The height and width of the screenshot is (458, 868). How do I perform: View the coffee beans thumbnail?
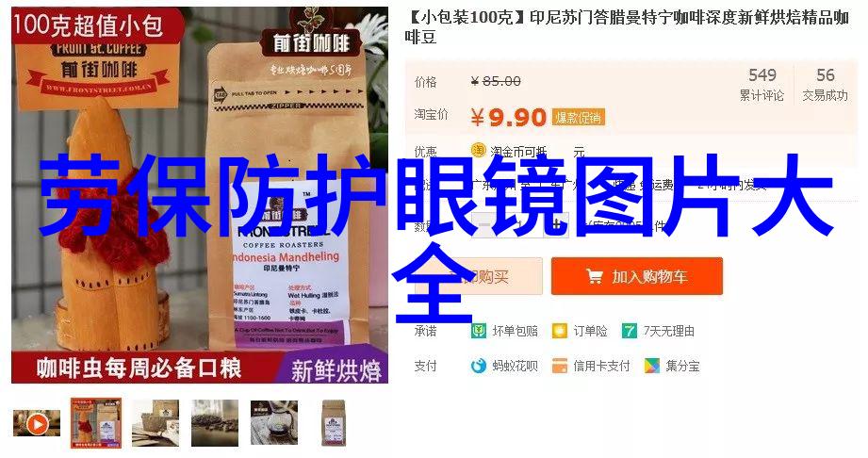point(215,422)
